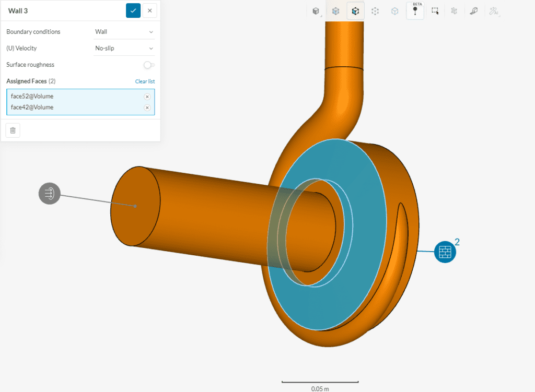Click the vertex selection mode icon
Viewport: 535px width, 392px height.
(x=375, y=10)
